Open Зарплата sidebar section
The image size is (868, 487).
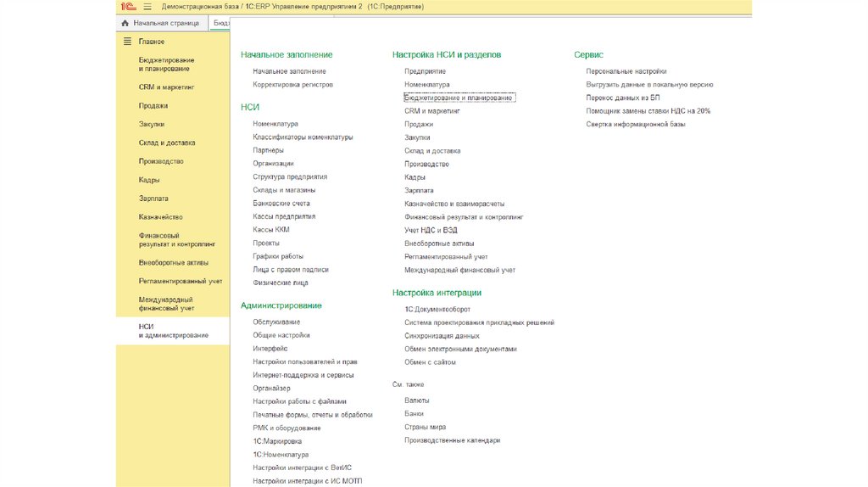(153, 199)
